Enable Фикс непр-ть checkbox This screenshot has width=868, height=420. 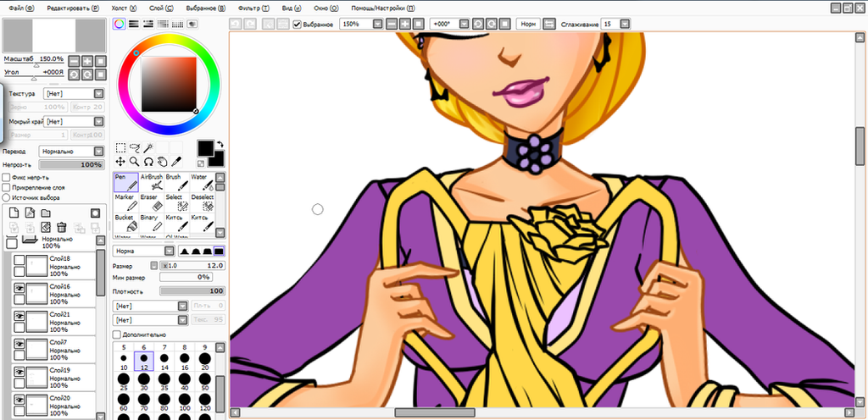click(x=6, y=177)
